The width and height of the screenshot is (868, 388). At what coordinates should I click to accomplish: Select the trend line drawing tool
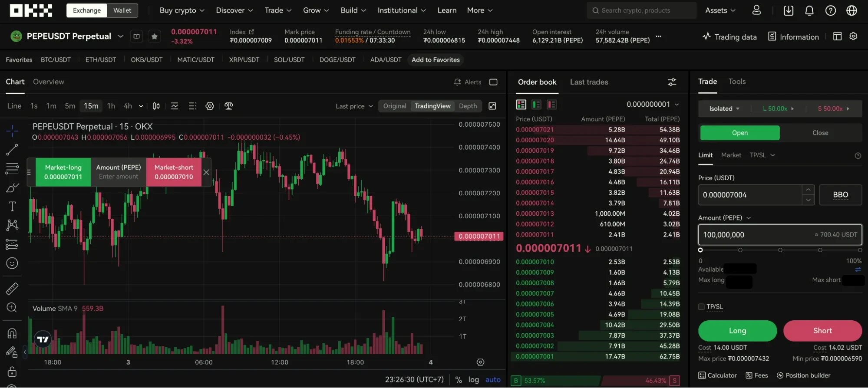[x=12, y=150]
